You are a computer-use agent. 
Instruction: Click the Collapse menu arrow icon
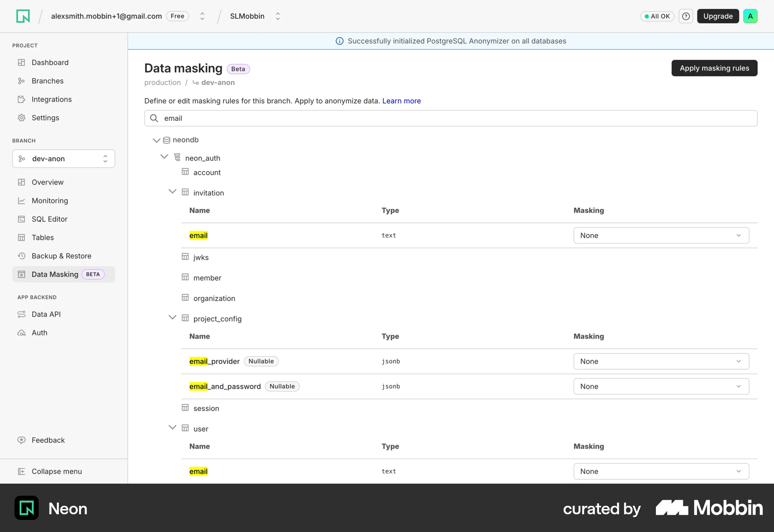(21, 472)
